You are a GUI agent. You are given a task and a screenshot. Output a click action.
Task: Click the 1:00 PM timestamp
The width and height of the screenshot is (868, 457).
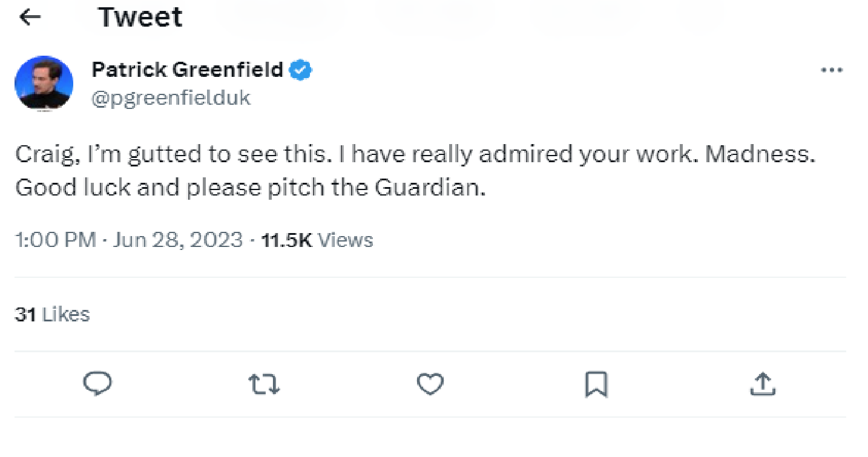pos(55,240)
